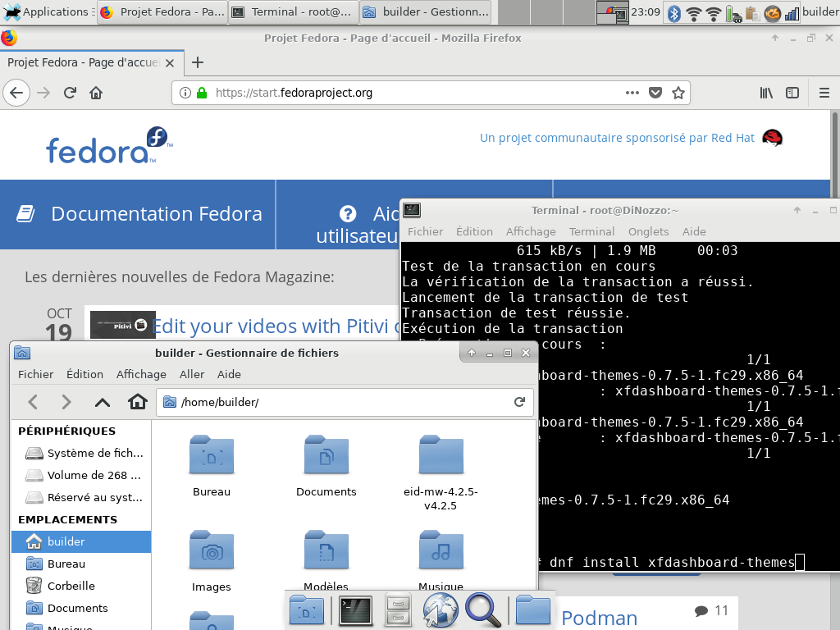Reload folder in file manager path bar
840x630 pixels.
(x=519, y=402)
